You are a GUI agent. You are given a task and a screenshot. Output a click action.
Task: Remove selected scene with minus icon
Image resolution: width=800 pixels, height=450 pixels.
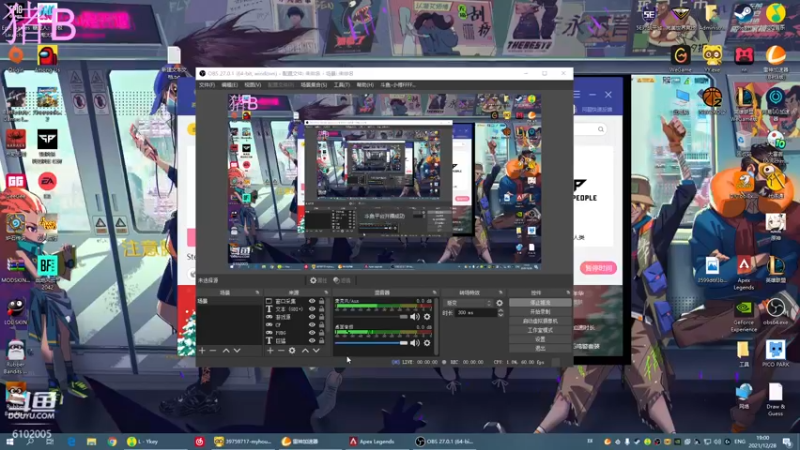point(213,351)
